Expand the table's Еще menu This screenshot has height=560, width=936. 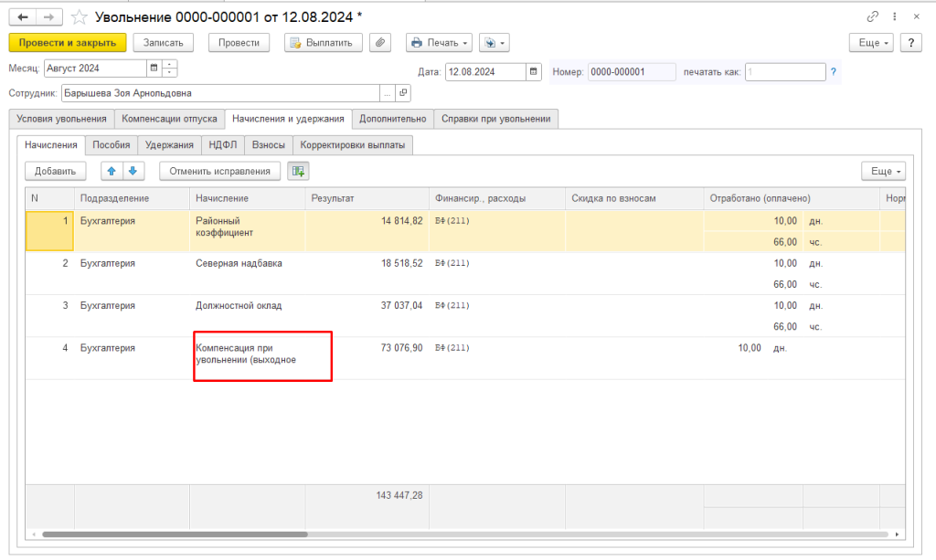882,171
